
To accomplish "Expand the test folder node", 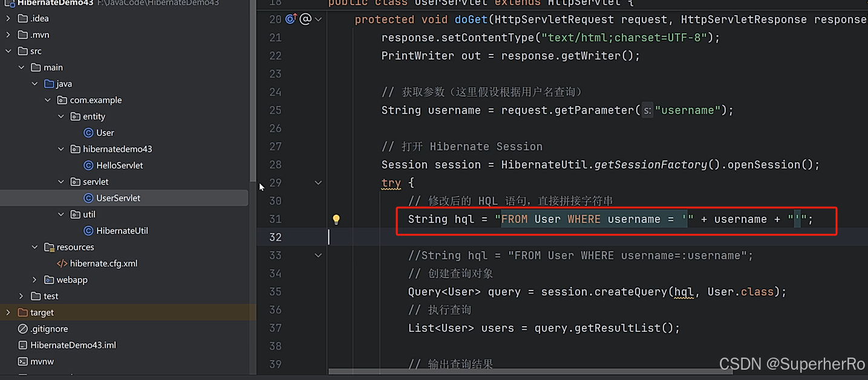I will [22, 296].
